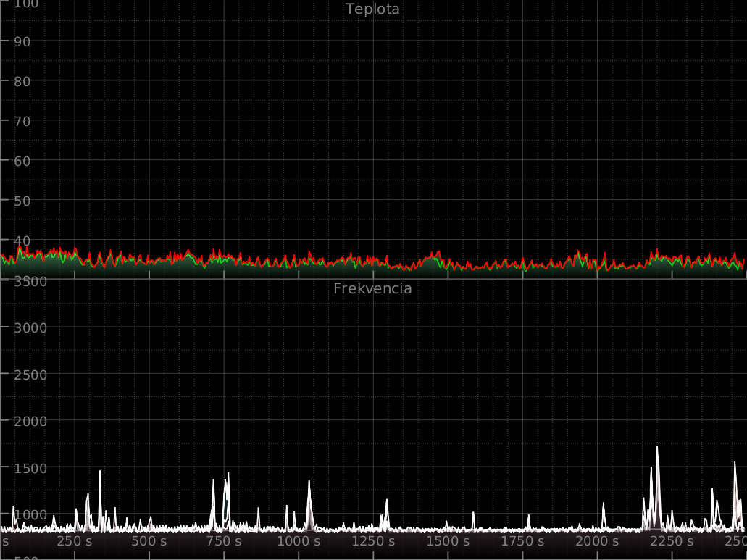Click the 2000 value on the Frekvencia vertical axis
Viewport: 747px width, 560px height.
[30, 422]
